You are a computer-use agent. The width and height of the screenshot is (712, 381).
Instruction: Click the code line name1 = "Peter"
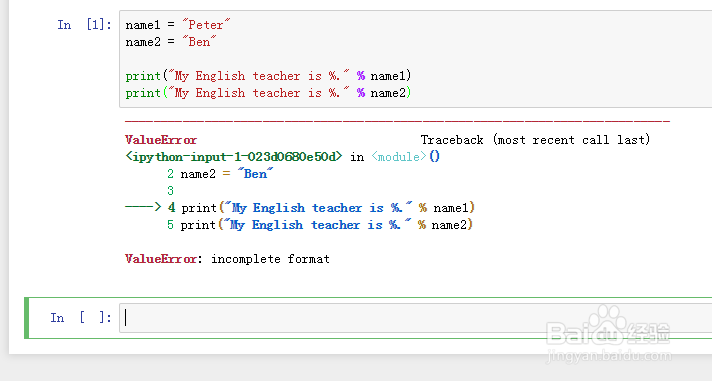pos(178,25)
